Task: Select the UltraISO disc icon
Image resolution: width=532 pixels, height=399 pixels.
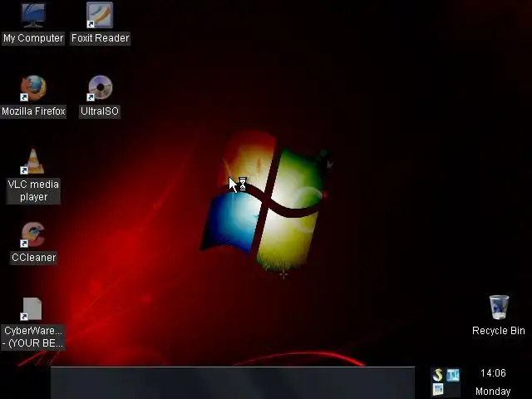Action: (x=100, y=88)
